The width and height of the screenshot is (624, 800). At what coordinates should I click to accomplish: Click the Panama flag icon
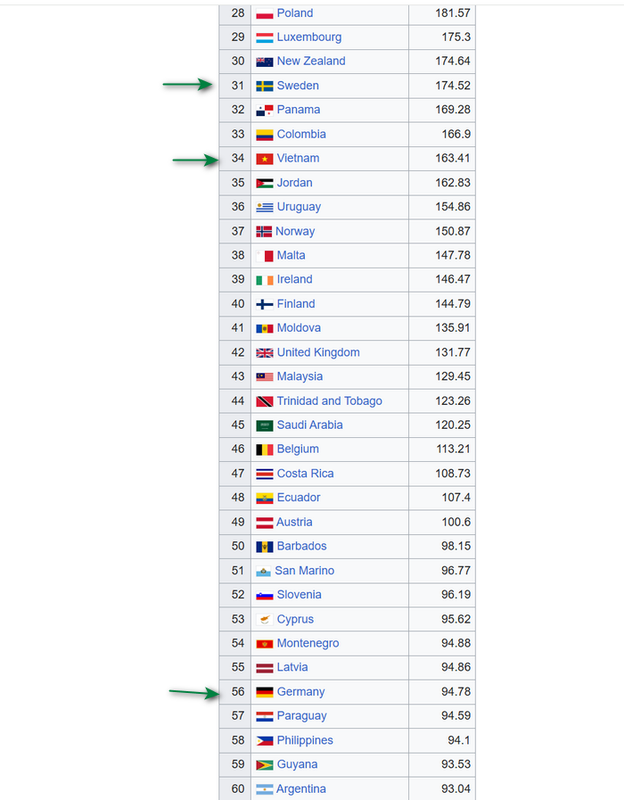coord(264,110)
